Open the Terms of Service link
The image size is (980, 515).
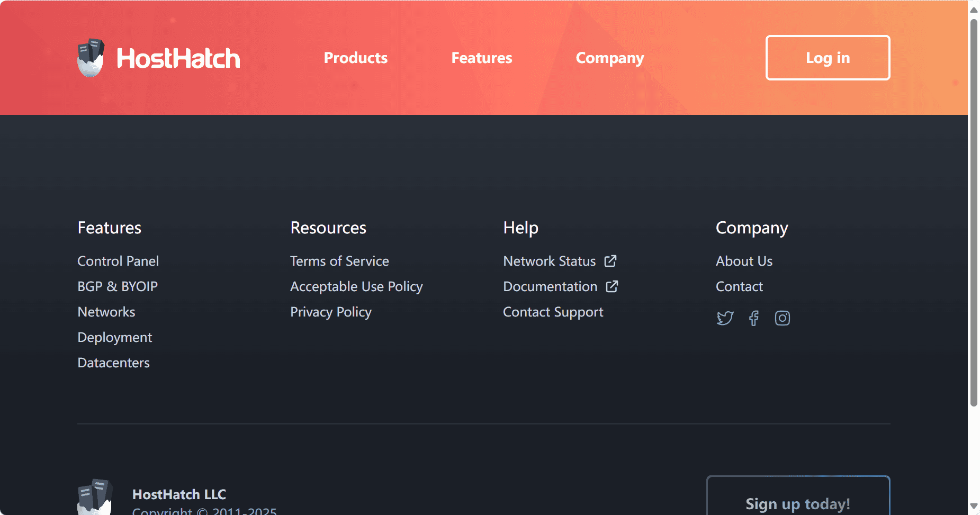click(x=339, y=261)
